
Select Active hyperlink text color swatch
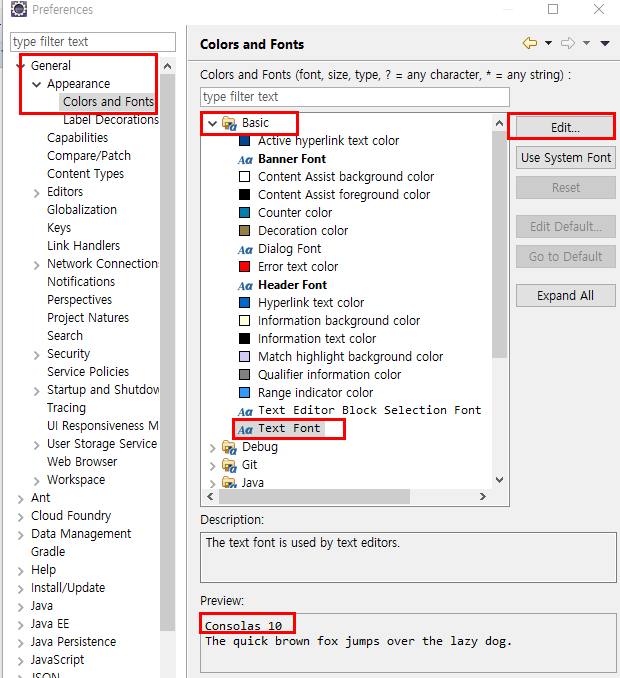pos(244,141)
